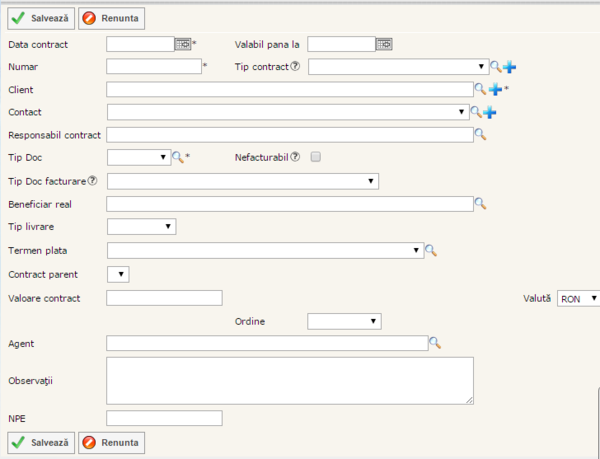Click search magnifier next to Client field
This screenshot has height=459, width=600.
(x=480, y=89)
